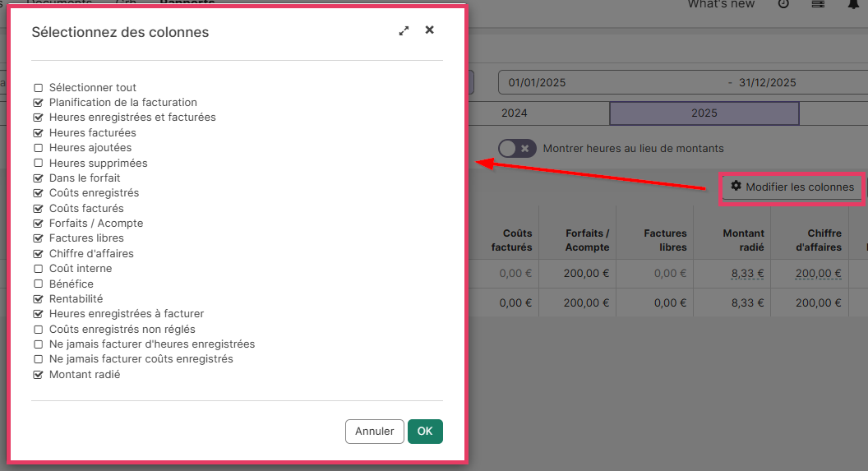Select the 2024 year tab
Image resolution: width=868 pixels, height=471 pixels.
click(x=515, y=113)
